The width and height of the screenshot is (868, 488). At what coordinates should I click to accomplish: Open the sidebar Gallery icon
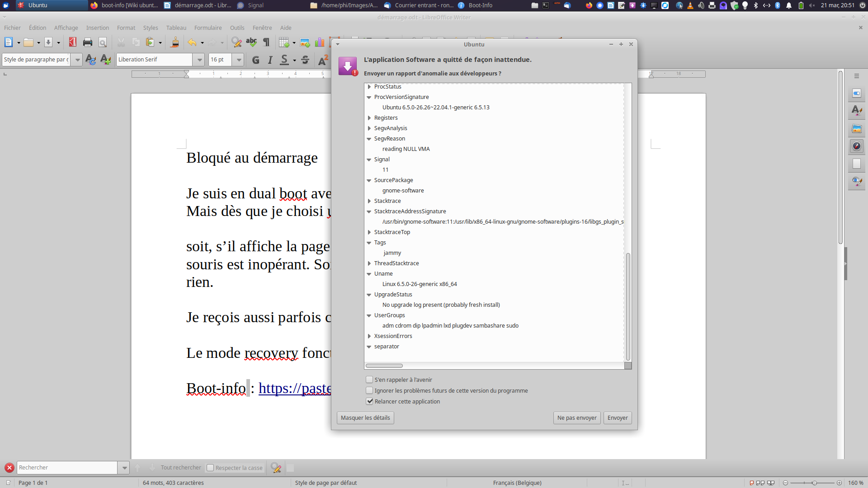(x=857, y=129)
